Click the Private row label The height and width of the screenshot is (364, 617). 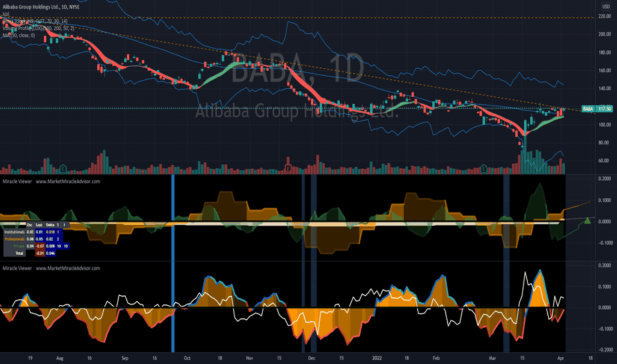(x=19, y=246)
